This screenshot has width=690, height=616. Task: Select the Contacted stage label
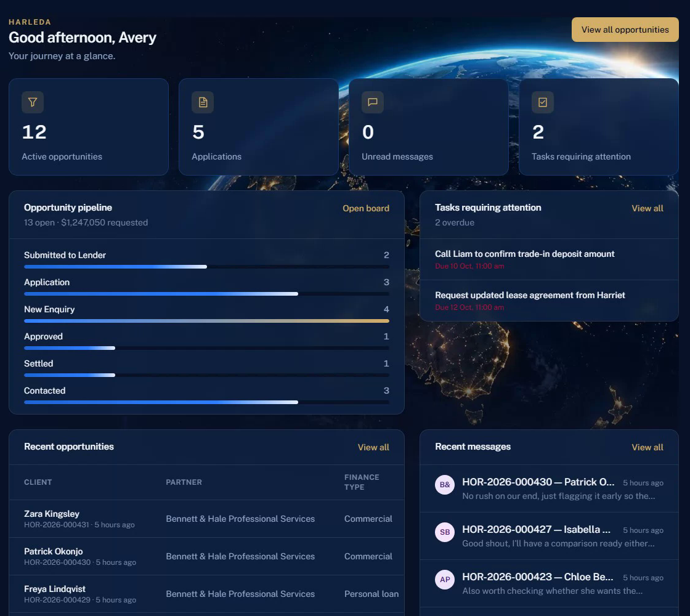tap(44, 391)
